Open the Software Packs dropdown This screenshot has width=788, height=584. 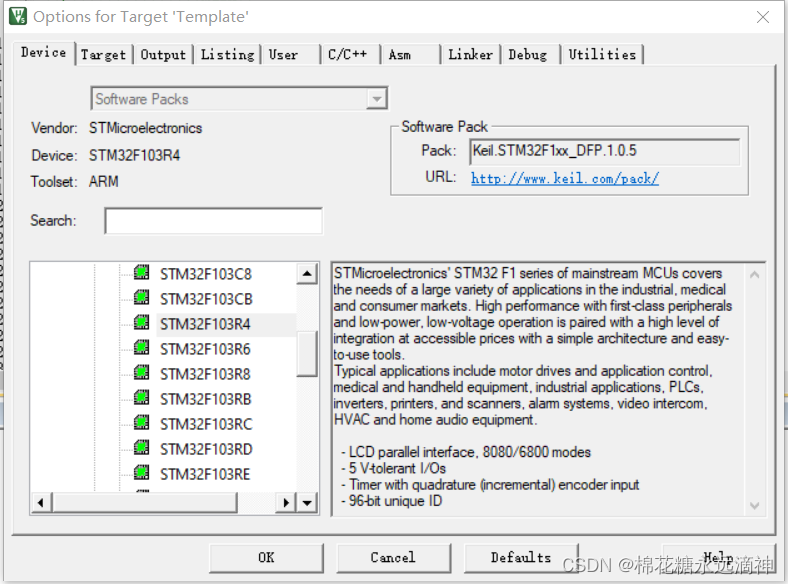click(239, 99)
